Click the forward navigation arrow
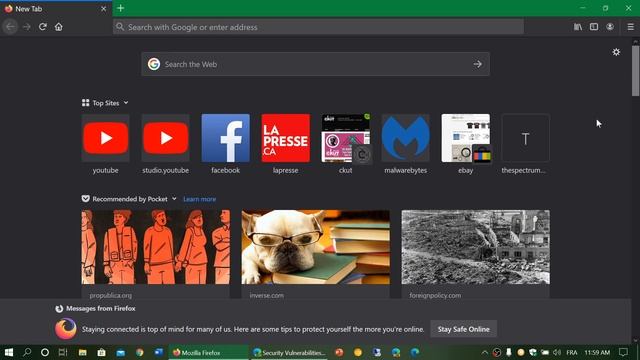This screenshot has width=640, height=360. [27, 27]
